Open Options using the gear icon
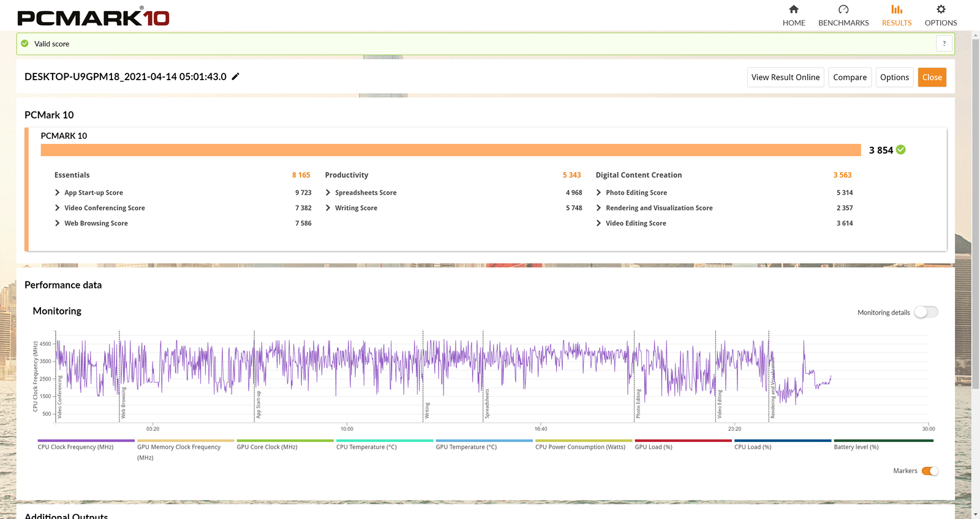This screenshot has width=980, height=519. coord(941,9)
